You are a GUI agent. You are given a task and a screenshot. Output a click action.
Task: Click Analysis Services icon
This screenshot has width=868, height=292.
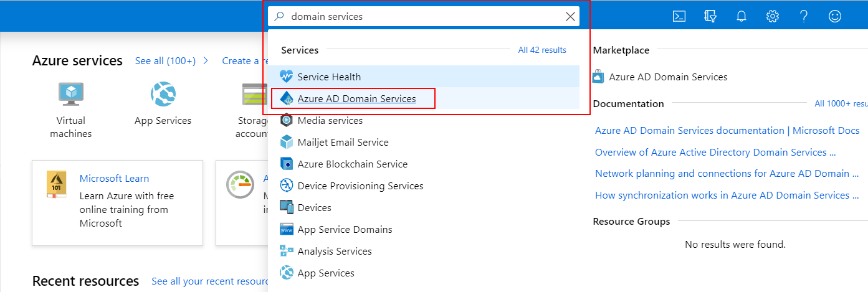pyautogui.click(x=287, y=251)
